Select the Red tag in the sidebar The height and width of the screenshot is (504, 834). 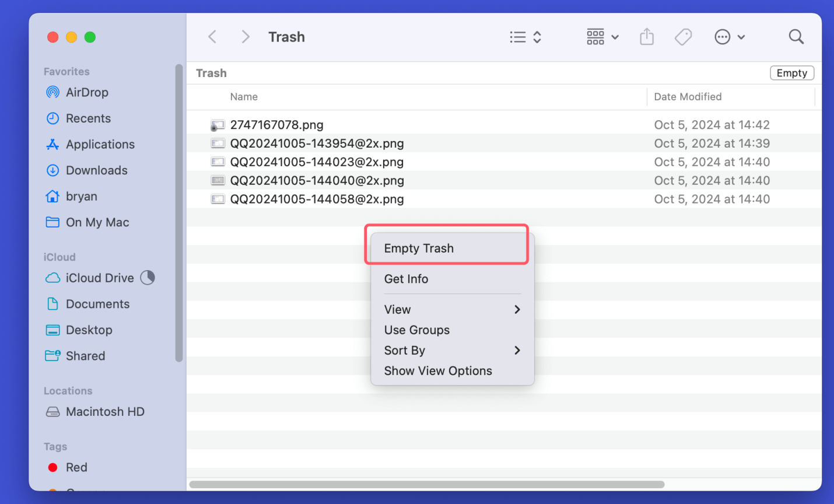[78, 467]
